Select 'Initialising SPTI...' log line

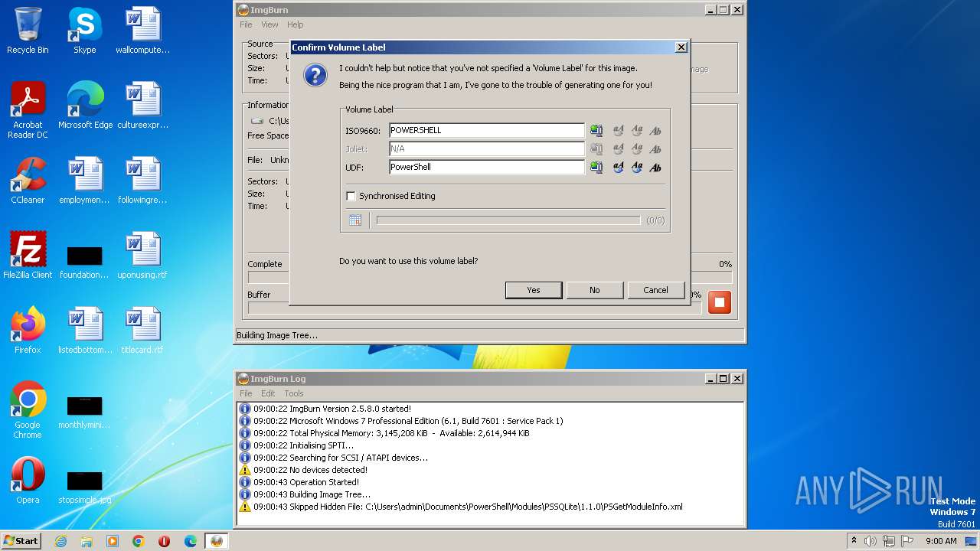pyautogui.click(x=303, y=445)
